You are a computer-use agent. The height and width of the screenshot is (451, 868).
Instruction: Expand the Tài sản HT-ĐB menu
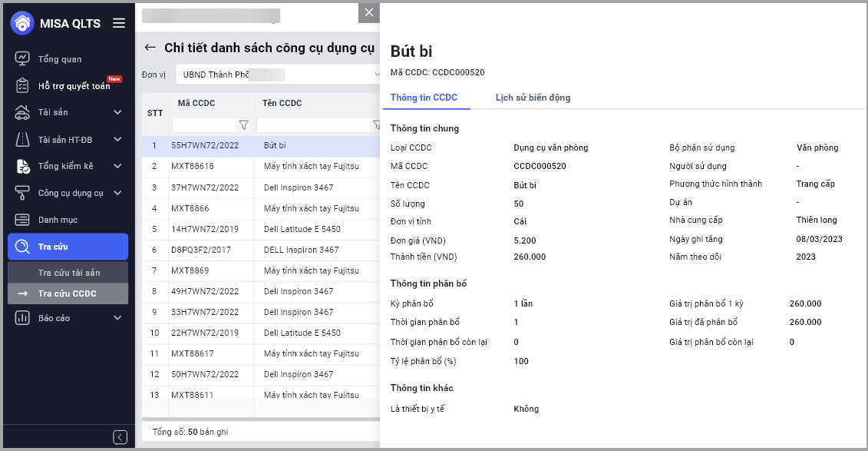click(117, 140)
